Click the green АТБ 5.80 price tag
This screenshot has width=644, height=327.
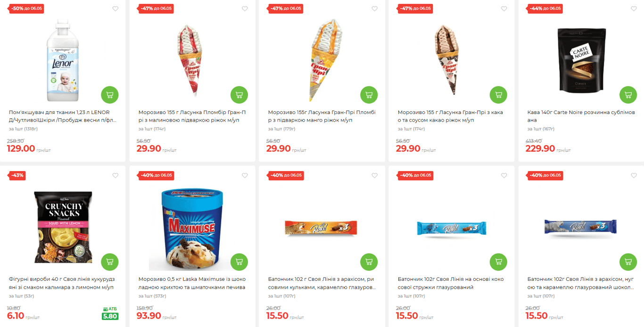click(x=110, y=314)
